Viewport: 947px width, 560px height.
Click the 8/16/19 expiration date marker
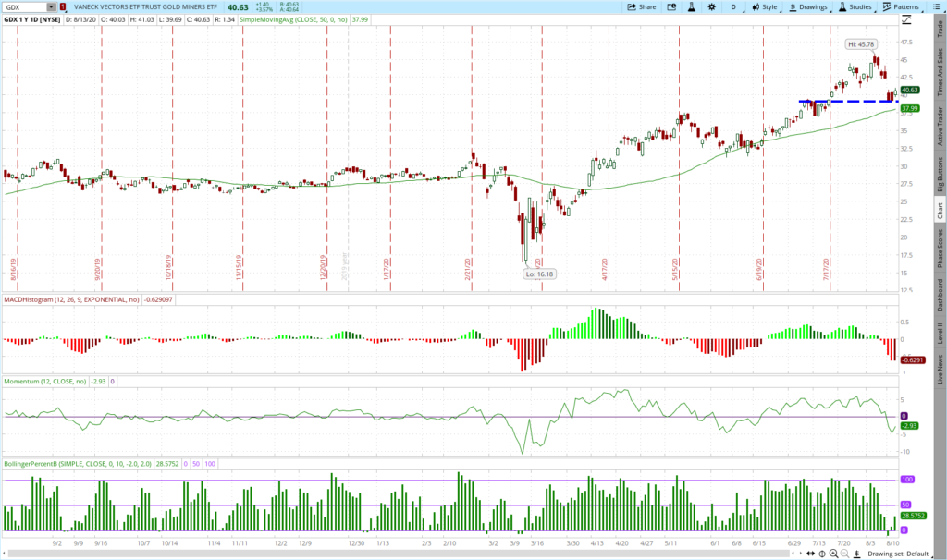click(13, 268)
